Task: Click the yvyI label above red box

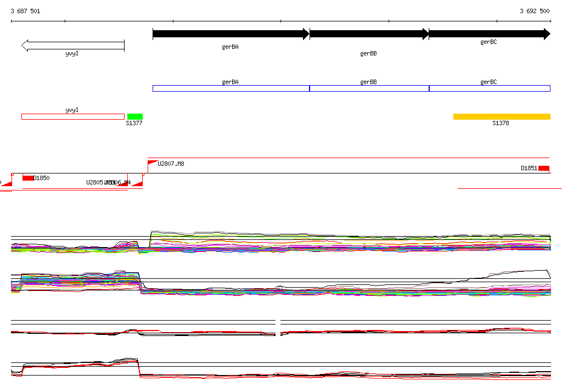Action: tap(72, 110)
